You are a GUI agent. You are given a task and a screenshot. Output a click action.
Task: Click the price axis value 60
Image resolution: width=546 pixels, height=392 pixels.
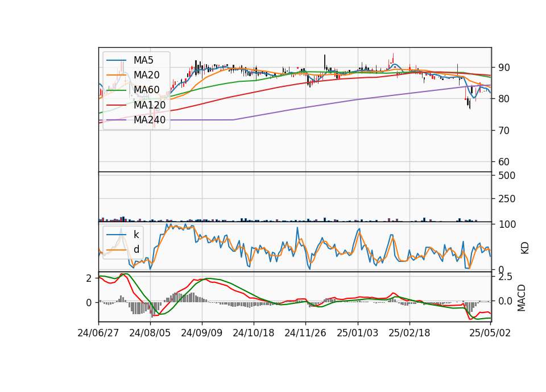pyautogui.click(x=504, y=162)
